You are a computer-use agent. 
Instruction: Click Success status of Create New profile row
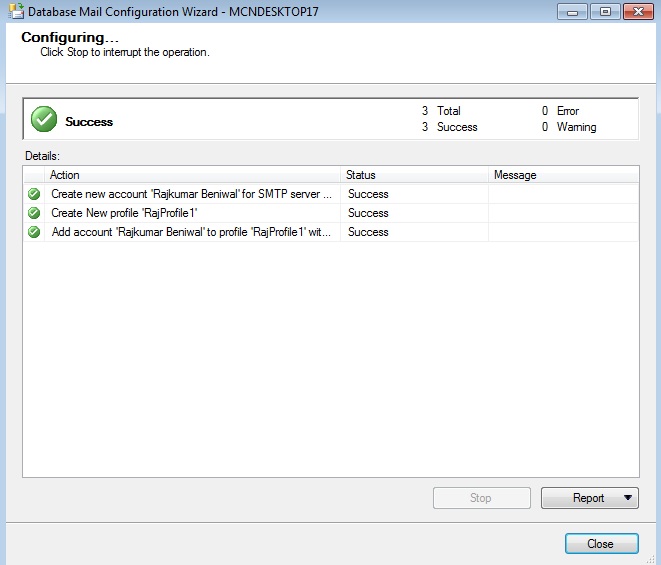pos(368,213)
